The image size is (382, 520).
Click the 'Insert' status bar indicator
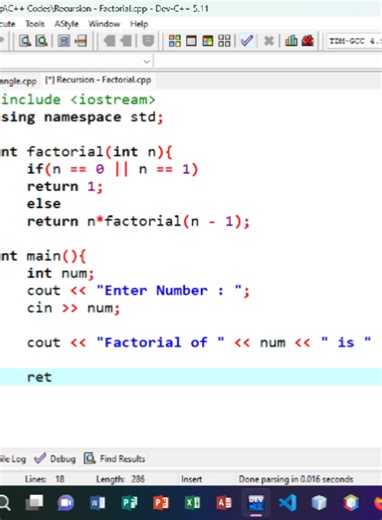tap(191, 479)
